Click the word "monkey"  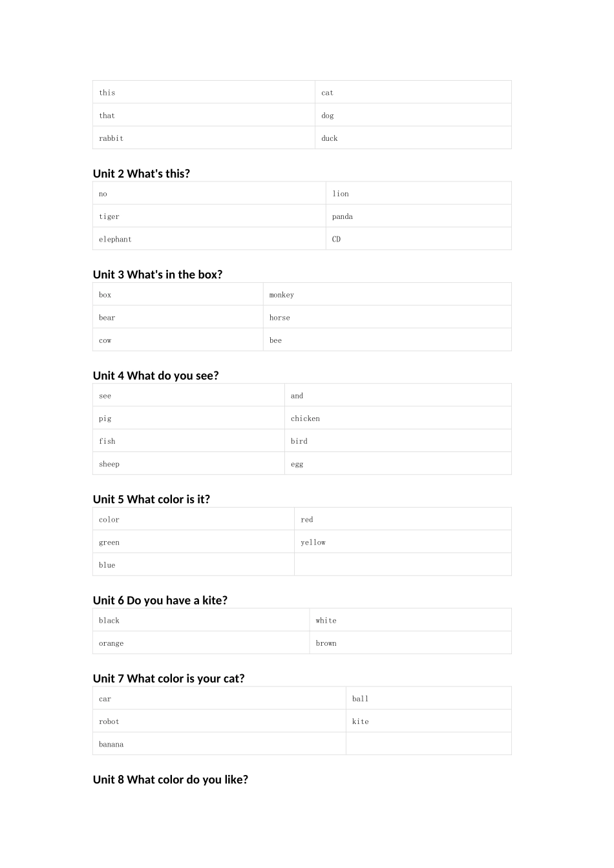click(x=282, y=294)
